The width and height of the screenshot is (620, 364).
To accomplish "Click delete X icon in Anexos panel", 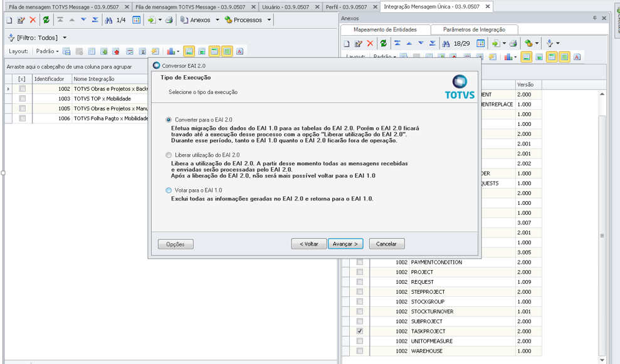I will pos(370,43).
